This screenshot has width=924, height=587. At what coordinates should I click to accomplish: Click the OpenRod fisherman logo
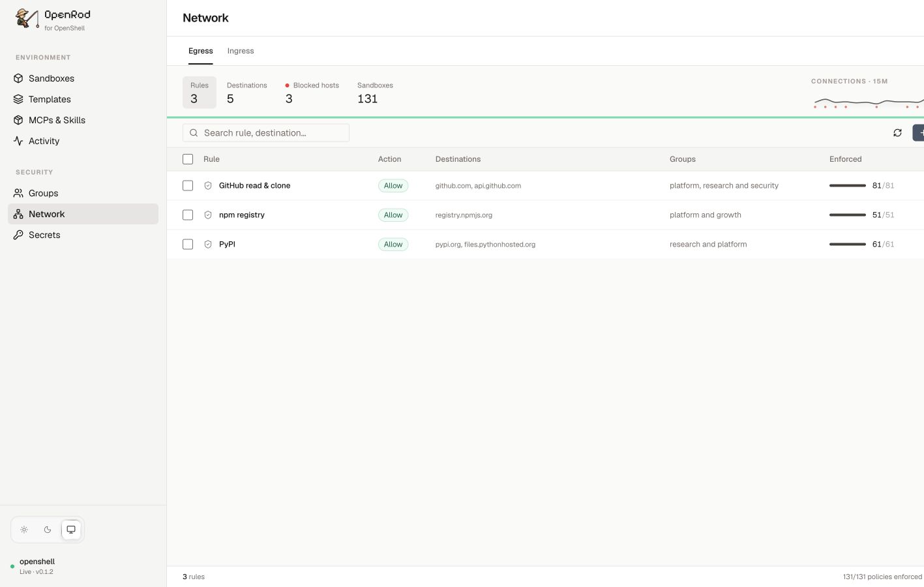coord(27,18)
